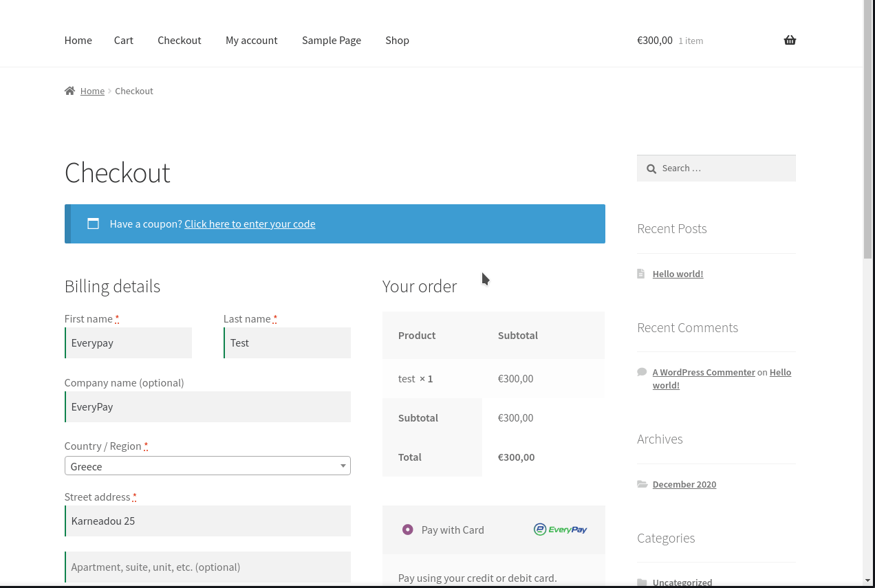Click the Total row label in order table

[410, 457]
